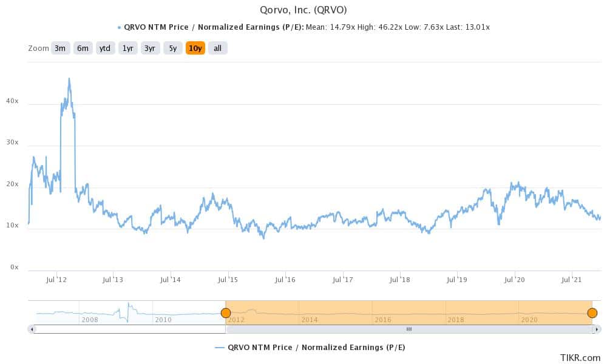Set chart zoom to 3m
This screenshot has width=607, height=364.
click(x=60, y=49)
